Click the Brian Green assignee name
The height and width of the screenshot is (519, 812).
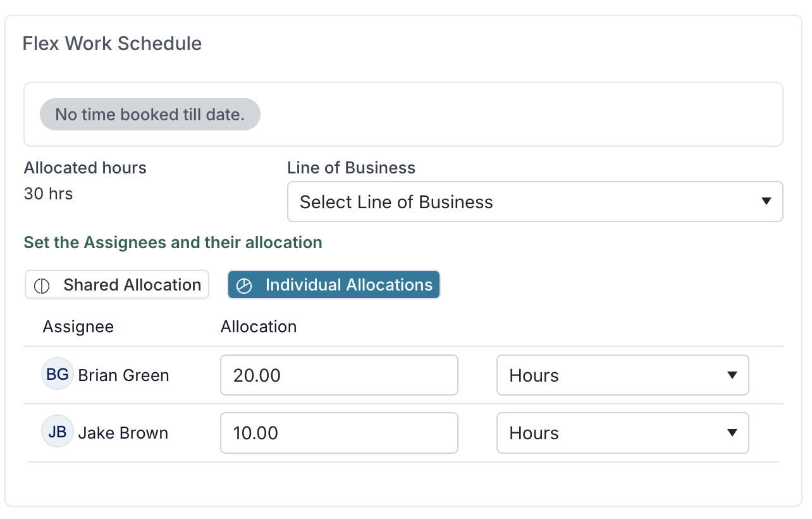[123, 375]
